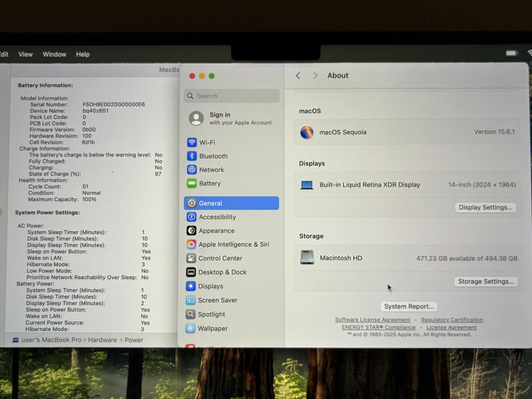This screenshot has height=399, width=532.
Task: Click the search magnifier icon in sidebar
Action: [x=190, y=96]
